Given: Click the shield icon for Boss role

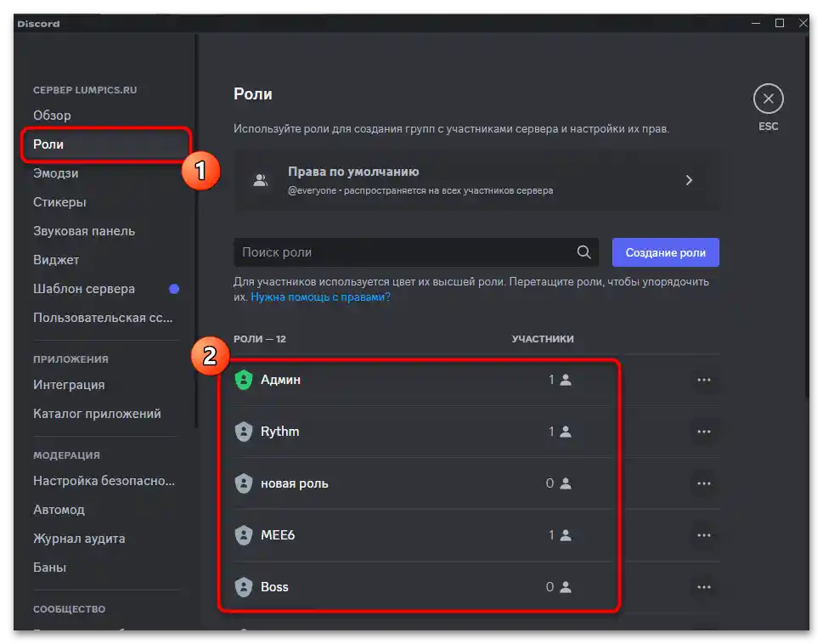Looking at the screenshot, I should (x=244, y=587).
